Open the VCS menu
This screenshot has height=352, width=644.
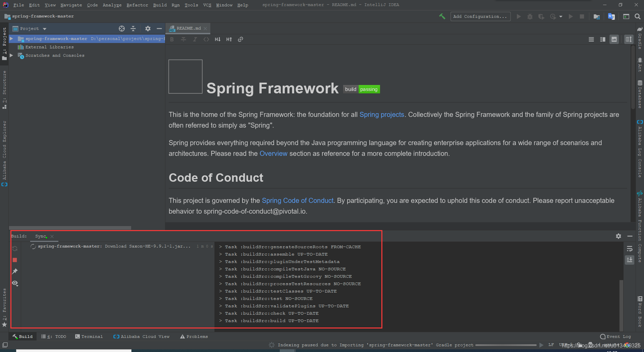[x=207, y=5]
